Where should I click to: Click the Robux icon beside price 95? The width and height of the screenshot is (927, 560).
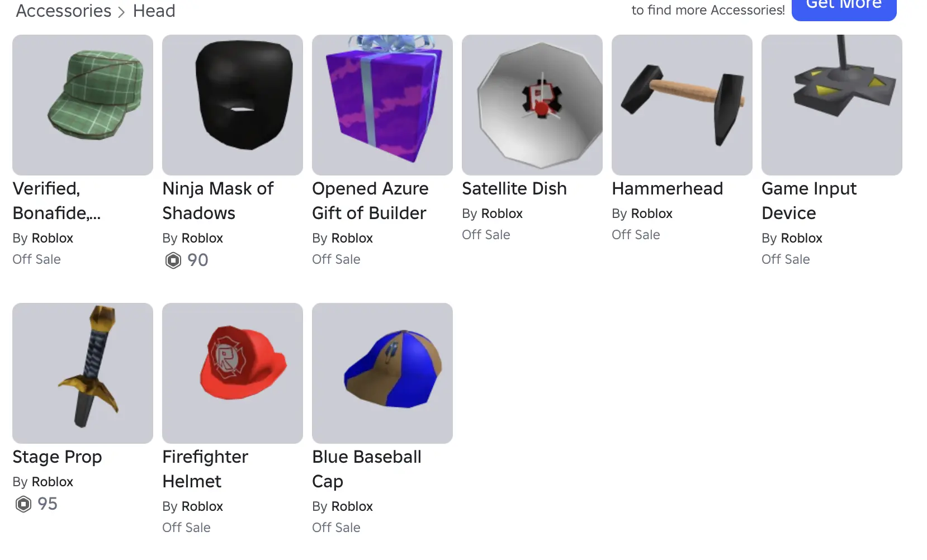coord(23,504)
